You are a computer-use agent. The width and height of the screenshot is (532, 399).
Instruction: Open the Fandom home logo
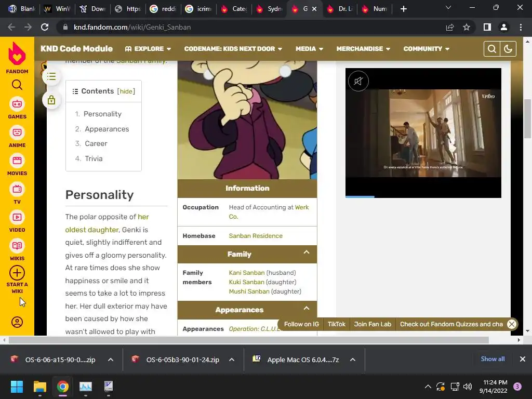(17, 57)
